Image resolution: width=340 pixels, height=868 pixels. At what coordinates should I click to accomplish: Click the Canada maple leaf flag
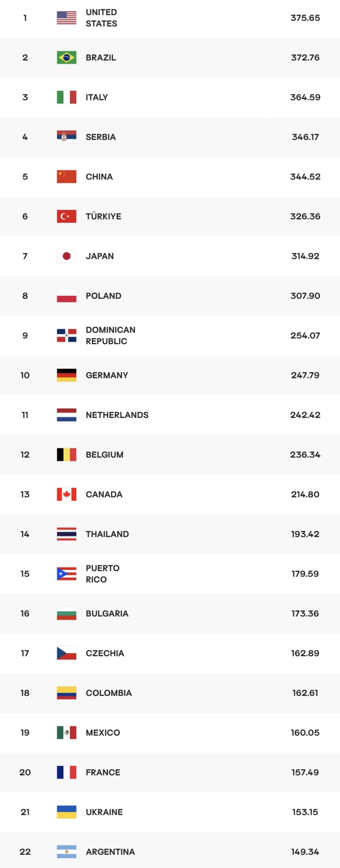(x=66, y=495)
